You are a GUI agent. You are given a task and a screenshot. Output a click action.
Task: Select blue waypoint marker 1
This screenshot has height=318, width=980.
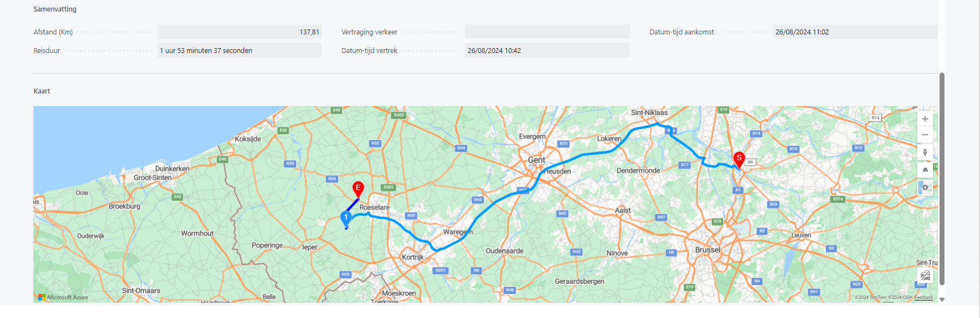click(x=346, y=219)
